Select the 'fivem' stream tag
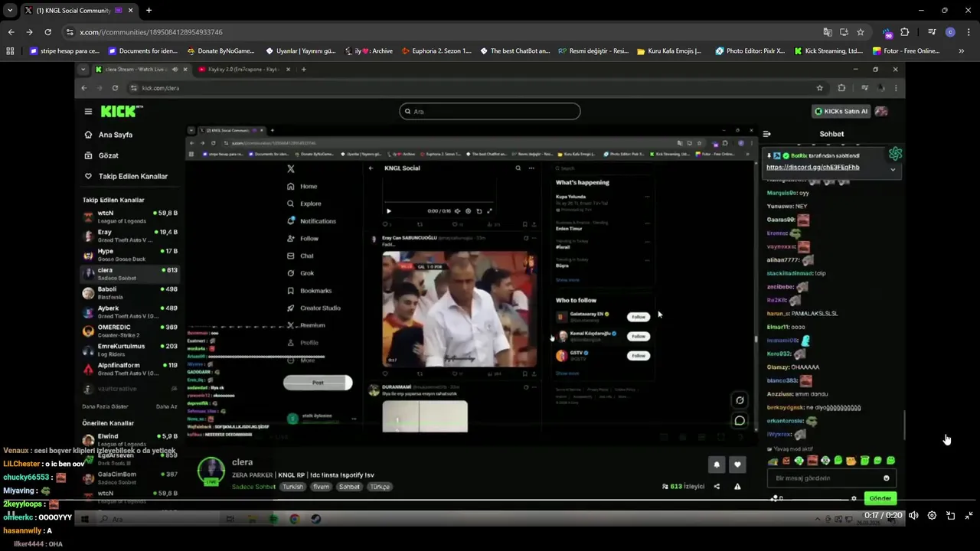 (320, 487)
